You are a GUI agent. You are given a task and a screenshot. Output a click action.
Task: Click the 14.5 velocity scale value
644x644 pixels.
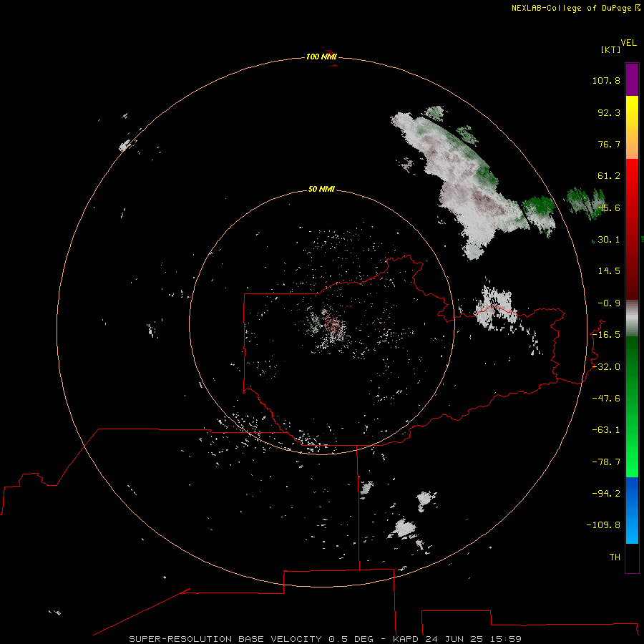(609, 271)
